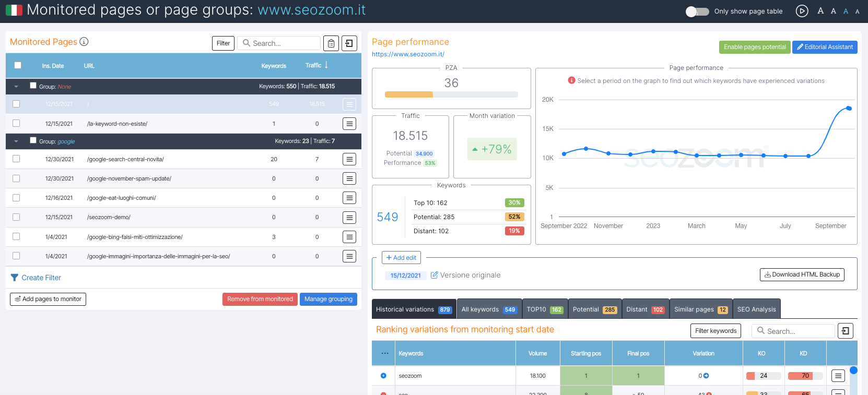Open row menu for /google-search-central-novita/
This screenshot has height=395, width=868.
(x=349, y=159)
